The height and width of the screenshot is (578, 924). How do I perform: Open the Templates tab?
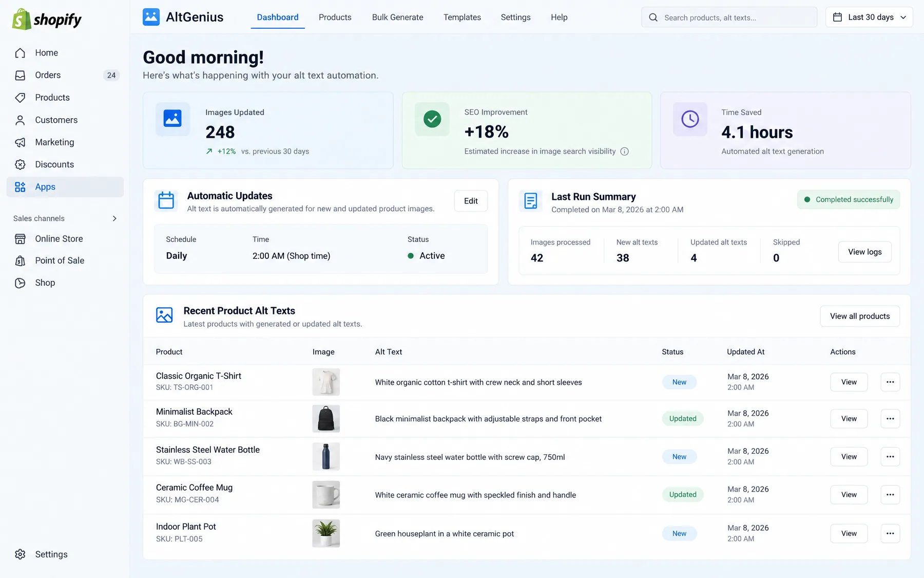[x=462, y=17]
